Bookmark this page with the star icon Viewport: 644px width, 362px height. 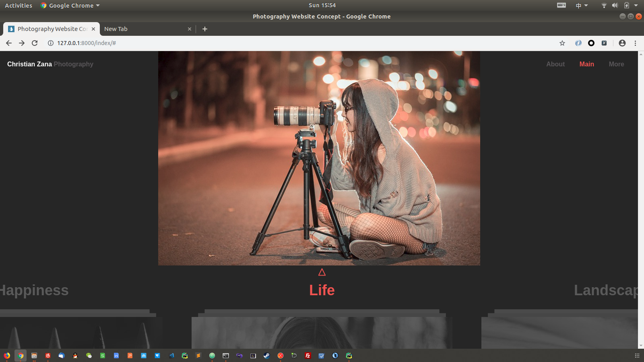click(562, 43)
